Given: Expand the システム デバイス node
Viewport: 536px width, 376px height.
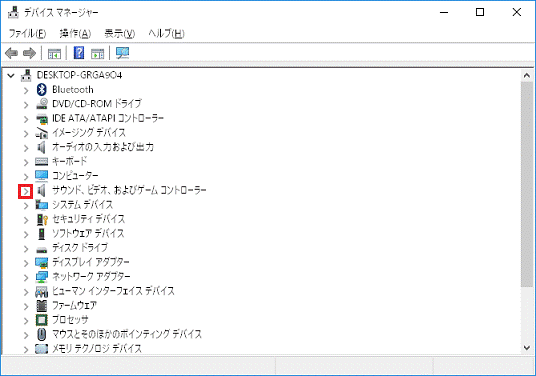Looking at the screenshot, I should (26, 206).
